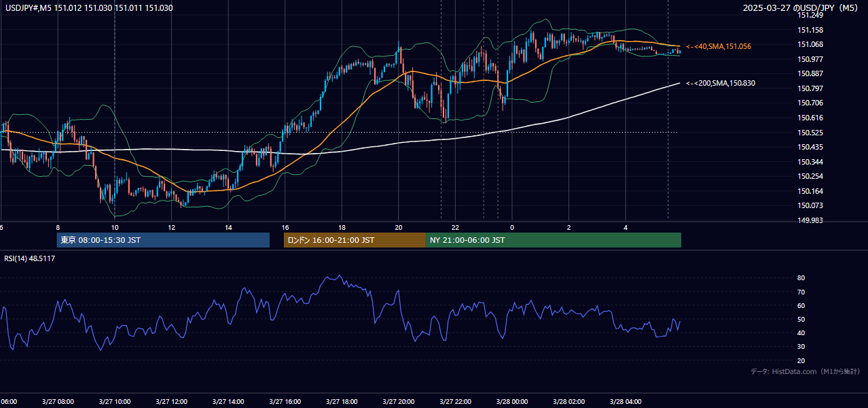Click price axis value 150.073
The height and width of the screenshot is (408, 868).
[810, 205]
